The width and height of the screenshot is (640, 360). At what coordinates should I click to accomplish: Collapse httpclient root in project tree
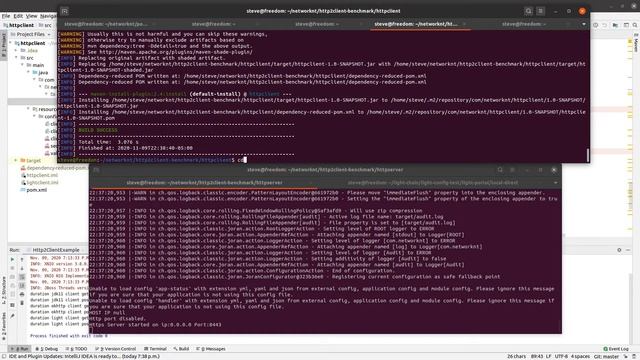click(x=11, y=43)
